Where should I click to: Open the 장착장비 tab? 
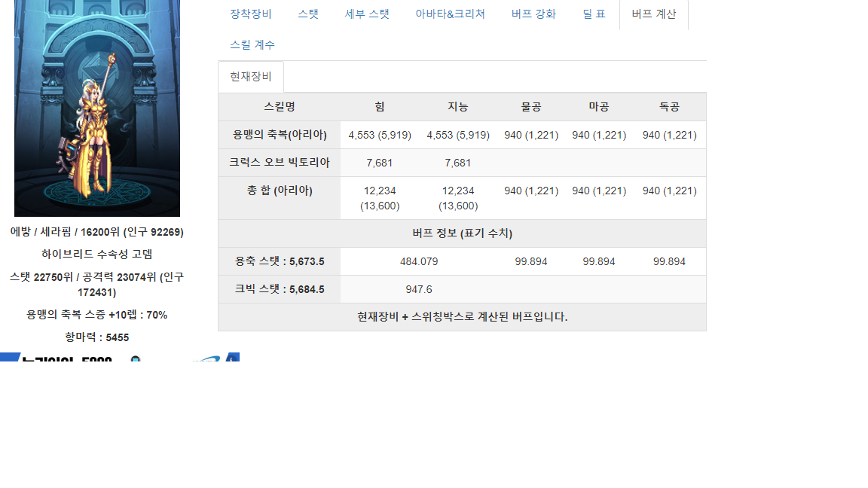tap(251, 14)
